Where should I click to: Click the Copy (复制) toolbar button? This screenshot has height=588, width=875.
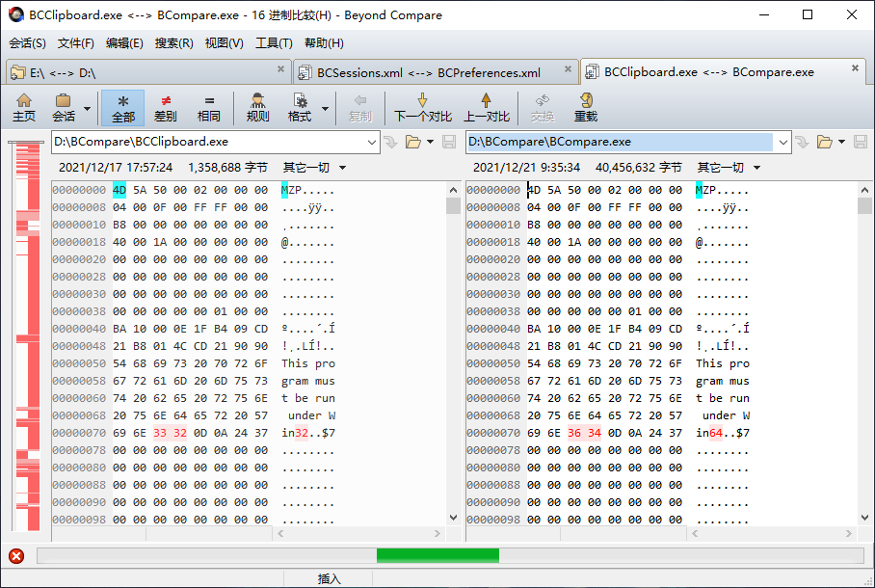(x=360, y=108)
